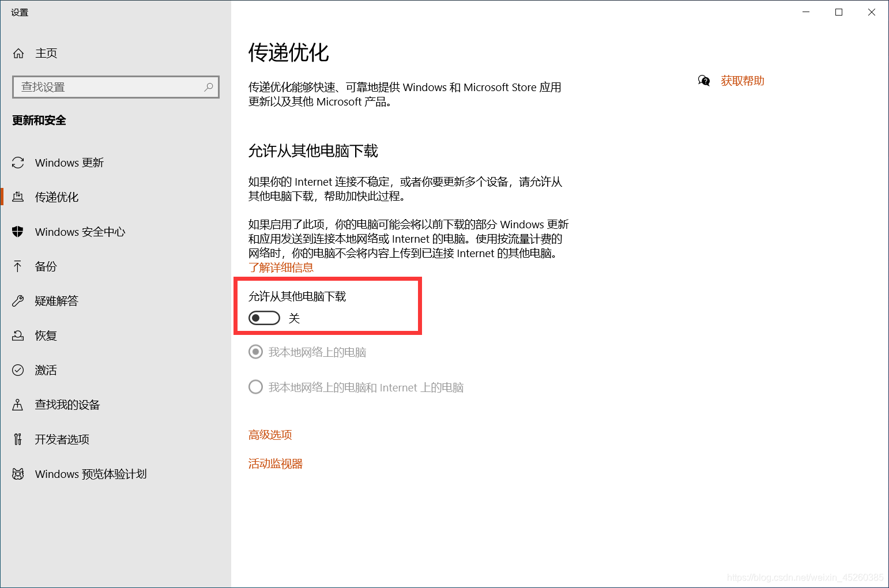Minimize the 设置 window
Viewport: 889px width, 588px height.
[806, 12]
